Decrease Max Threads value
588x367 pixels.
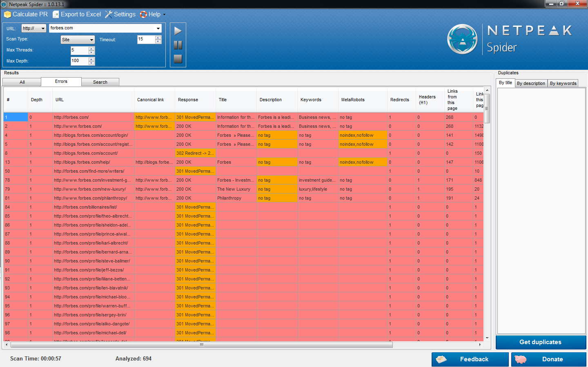[91, 52]
